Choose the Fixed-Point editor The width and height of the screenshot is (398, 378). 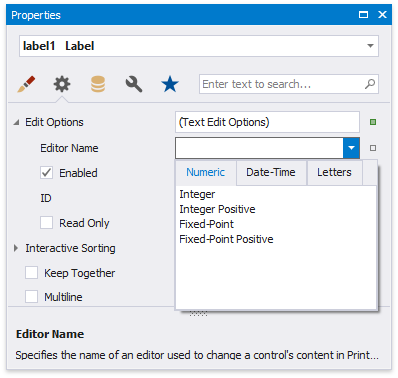click(x=207, y=224)
